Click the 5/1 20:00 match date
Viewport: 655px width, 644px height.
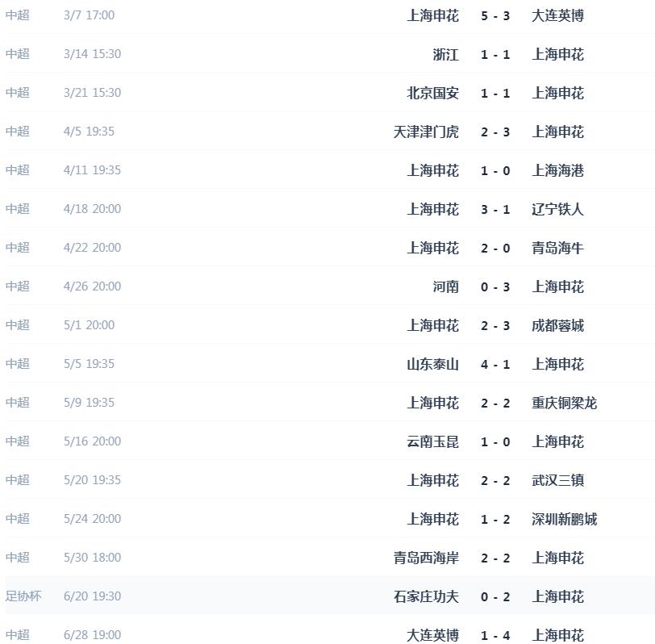pyautogui.click(x=89, y=325)
